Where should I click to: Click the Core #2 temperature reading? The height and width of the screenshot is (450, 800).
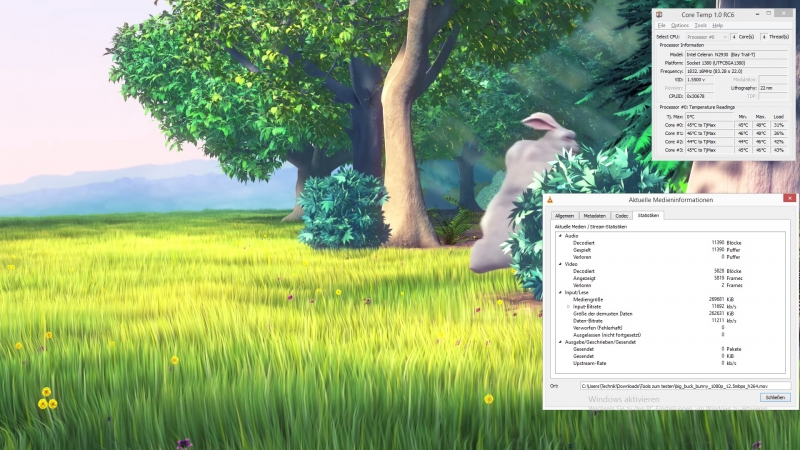pyautogui.click(x=709, y=142)
